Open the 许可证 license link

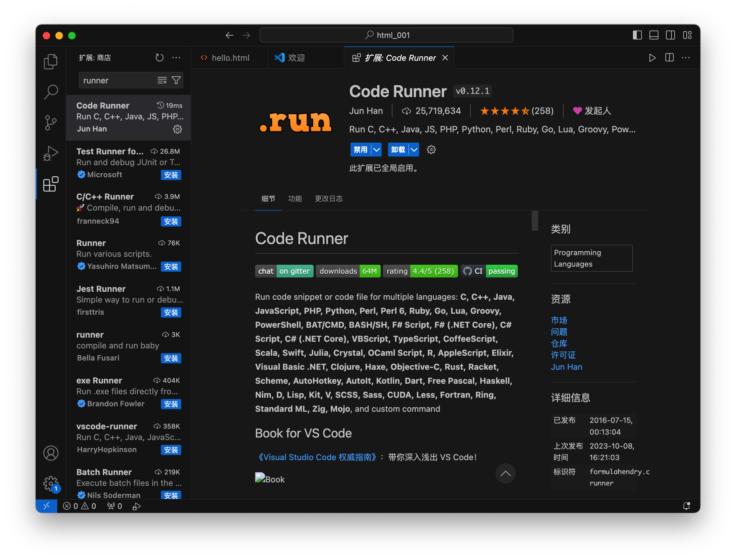pyautogui.click(x=563, y=355)
